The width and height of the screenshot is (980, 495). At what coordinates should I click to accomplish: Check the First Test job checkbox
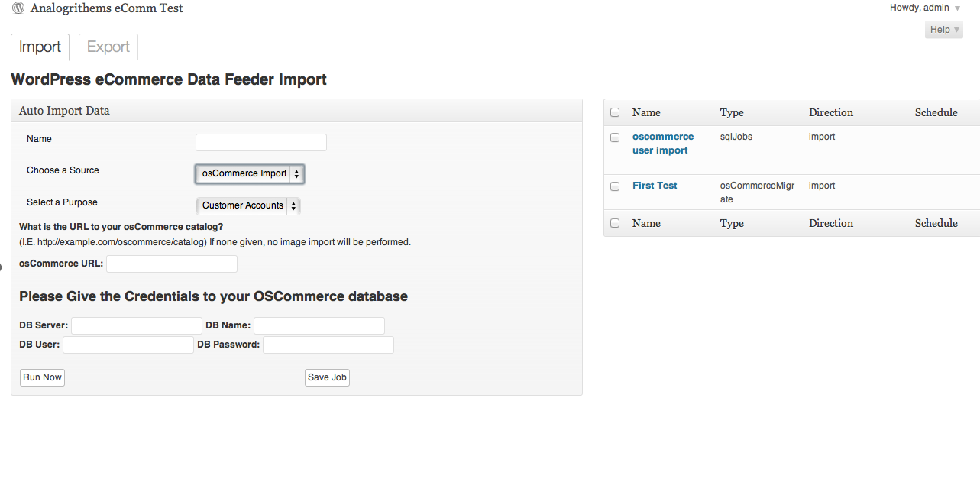(x=615, y=186)
